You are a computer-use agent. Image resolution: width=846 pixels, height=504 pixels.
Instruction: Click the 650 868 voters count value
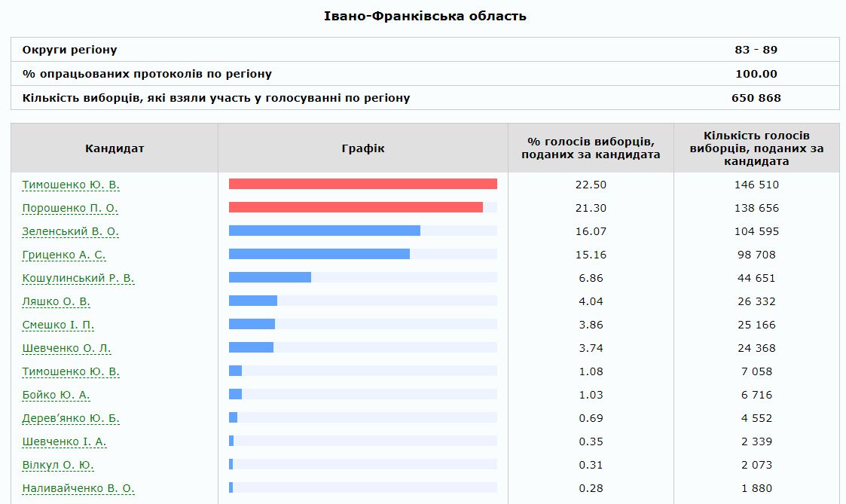coord(756,98)
